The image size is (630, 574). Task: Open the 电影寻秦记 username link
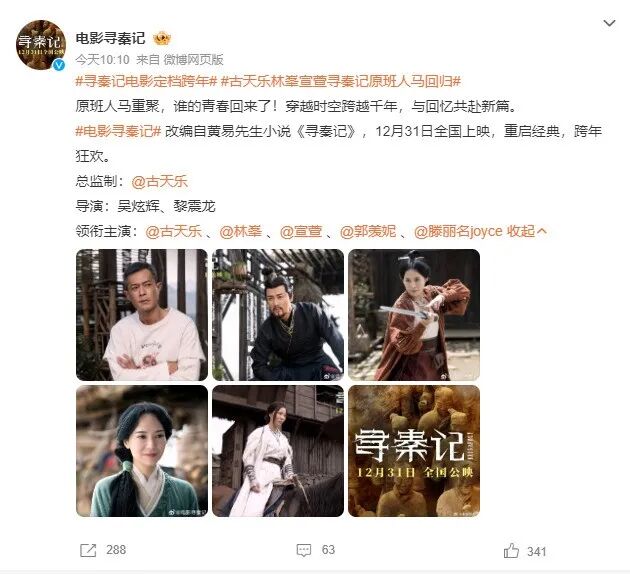coord(110,39)
